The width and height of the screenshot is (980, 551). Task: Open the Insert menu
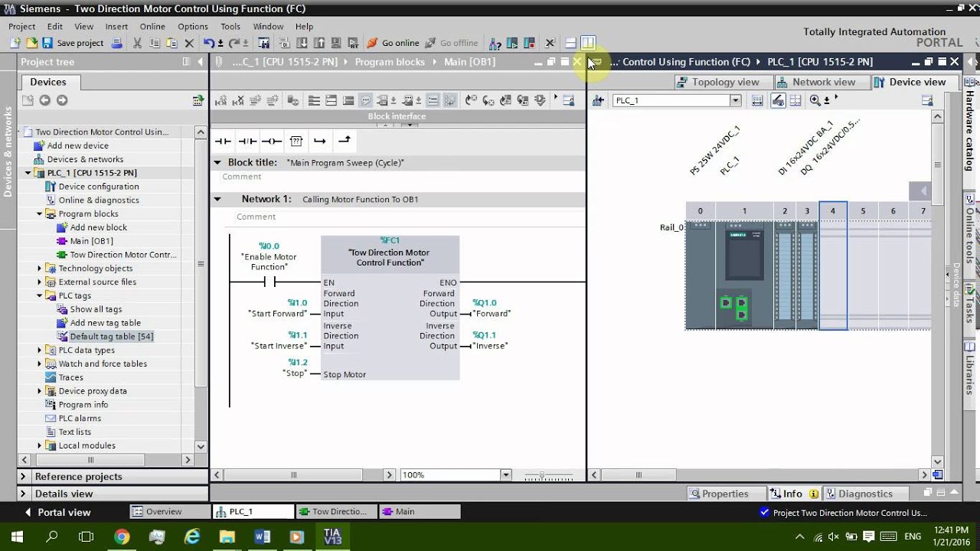tap(116, 26)
